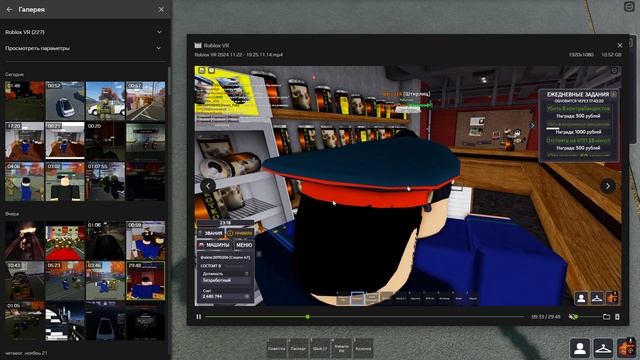The width and height of the screenshot is (640, 360).
Task: Open the 00:21 video thumbnail
Action: pyautogui.click(x=65, y=141)
